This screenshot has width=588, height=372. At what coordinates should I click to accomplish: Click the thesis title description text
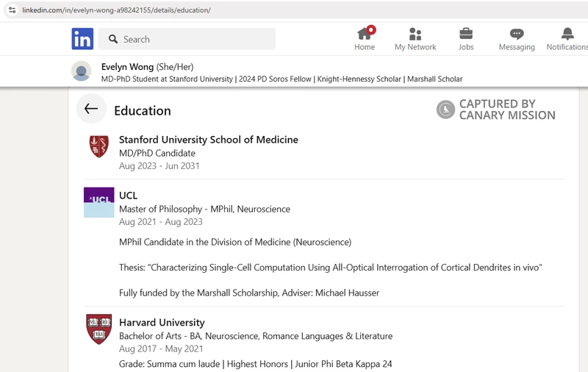click(330, 268)
